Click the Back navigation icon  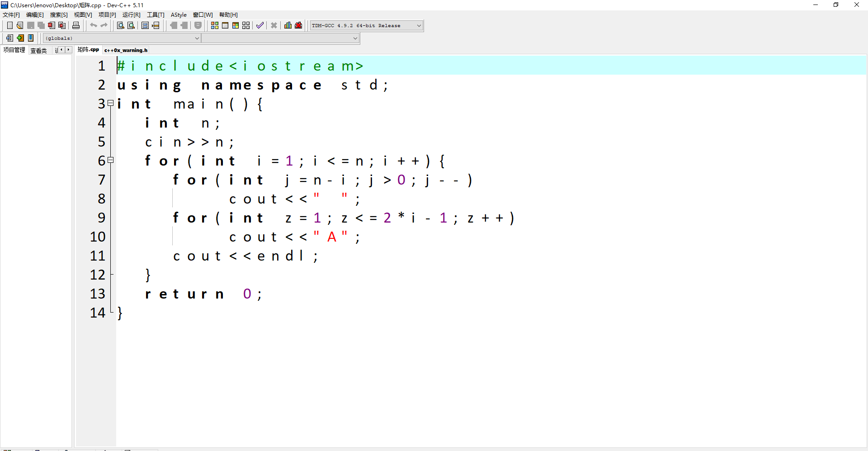pyautogui.click(x=174, y=25)
